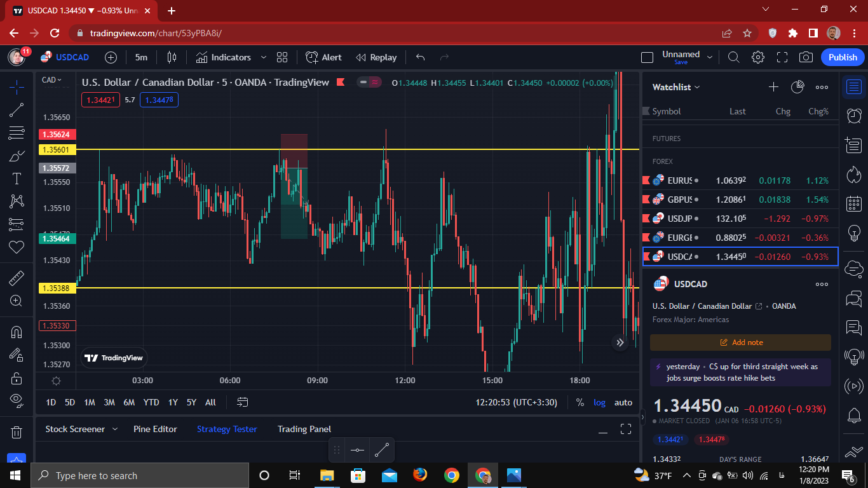Toggle log scale on price axis
The image size is (868, 488).
599,402
